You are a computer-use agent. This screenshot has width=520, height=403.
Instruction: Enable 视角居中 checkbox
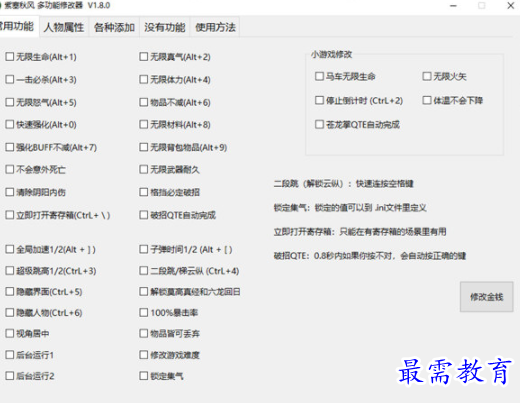coord(10,333)
